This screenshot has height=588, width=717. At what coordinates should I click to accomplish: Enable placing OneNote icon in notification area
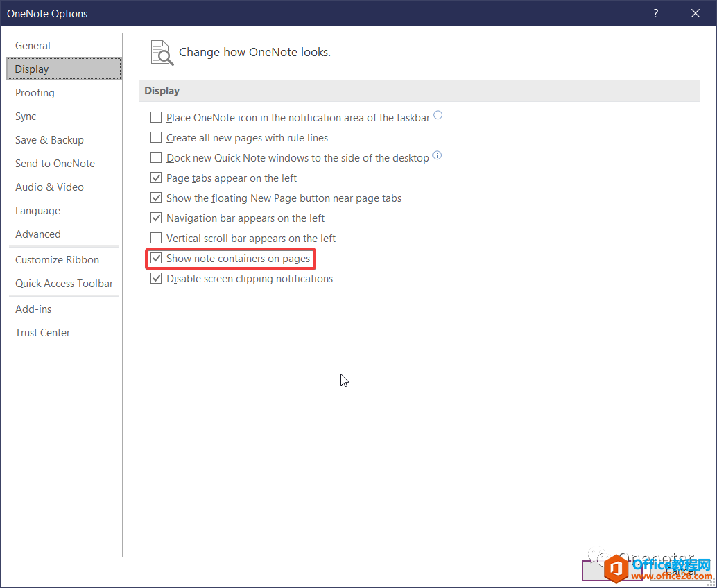(156, 116)
